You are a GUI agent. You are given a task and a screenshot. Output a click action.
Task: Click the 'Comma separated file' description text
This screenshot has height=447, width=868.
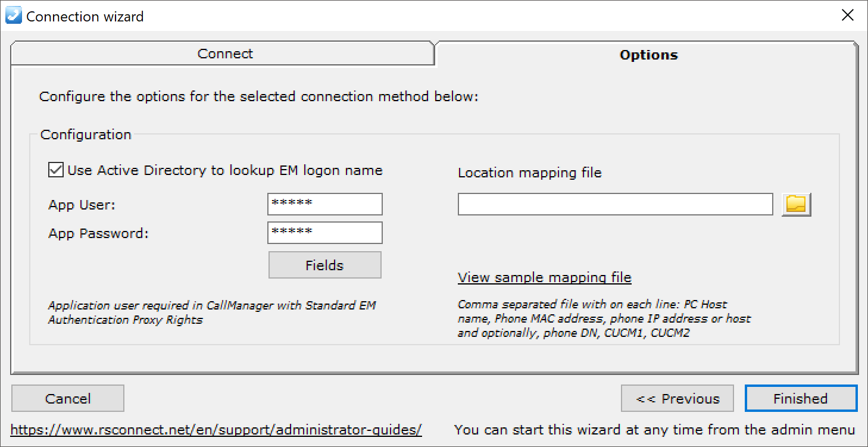[604, 318]
